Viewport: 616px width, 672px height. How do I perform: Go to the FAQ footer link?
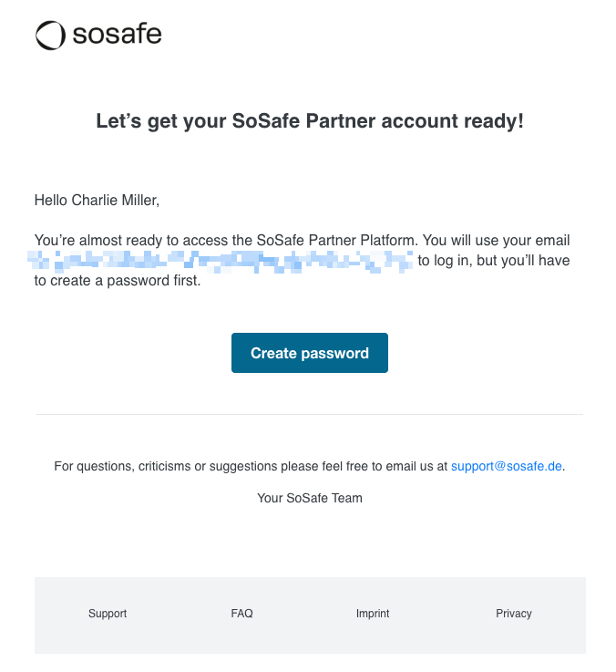241,614
